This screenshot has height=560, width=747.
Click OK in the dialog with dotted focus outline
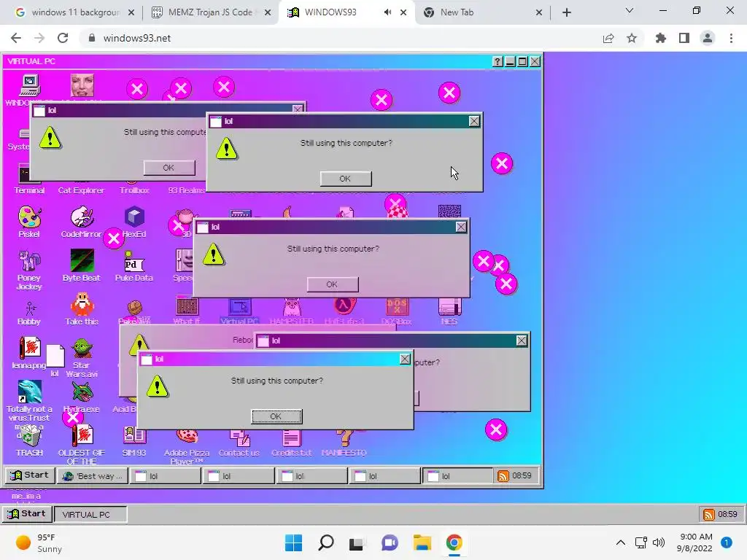pos(276,416)
